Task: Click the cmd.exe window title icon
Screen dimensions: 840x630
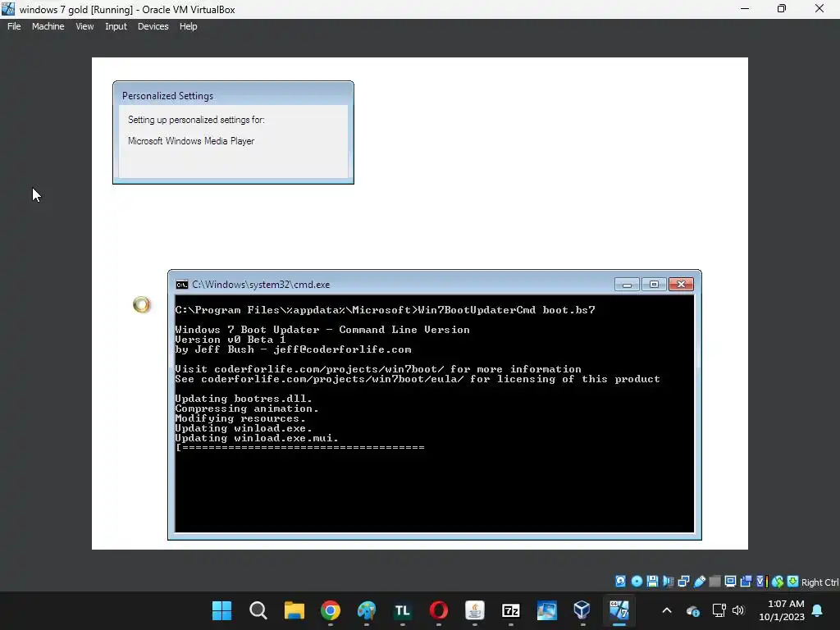Action: pos(182,285)
